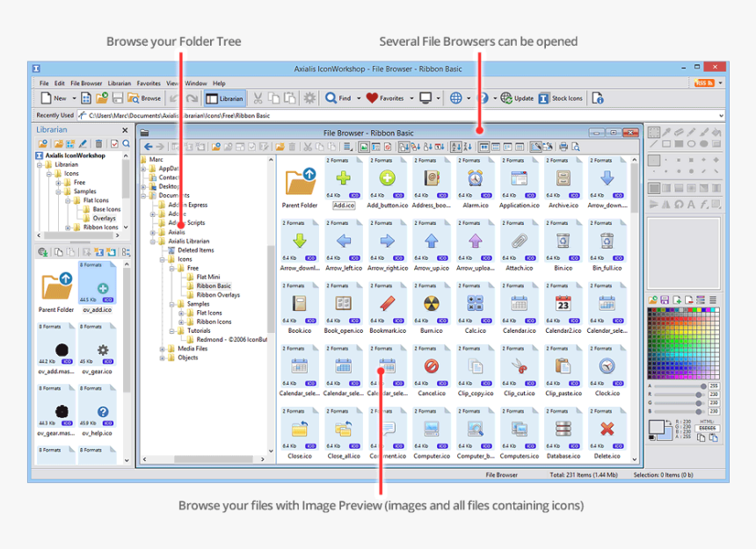
Task: Click the file properties info icon
Action: (598, 98)
